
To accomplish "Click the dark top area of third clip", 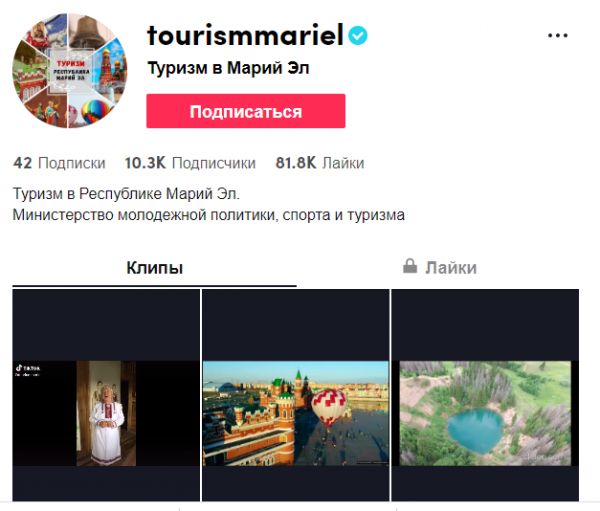I will pyautogui.click(x=485, y=325).
